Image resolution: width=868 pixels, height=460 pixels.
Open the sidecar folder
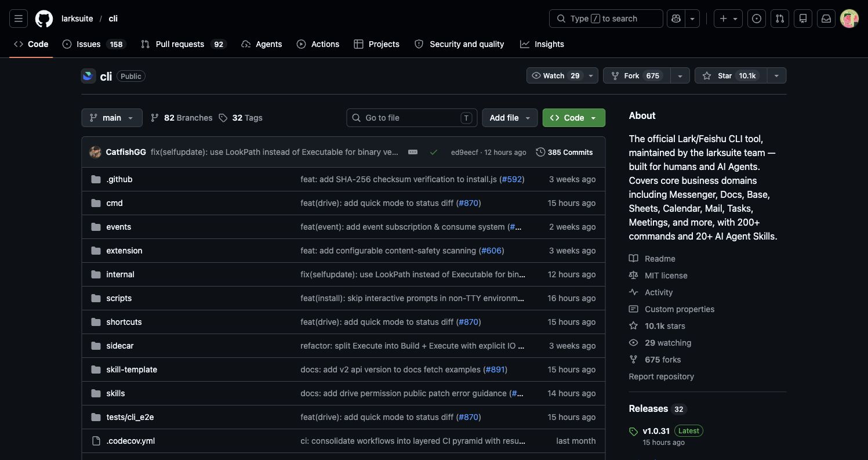(120, 346)
